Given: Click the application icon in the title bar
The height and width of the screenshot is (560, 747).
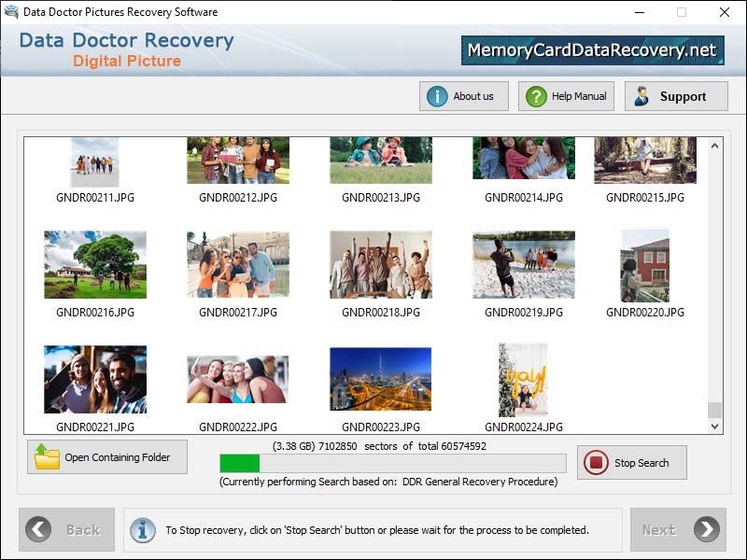Looking at the screenshot, I should coord(11,12).
